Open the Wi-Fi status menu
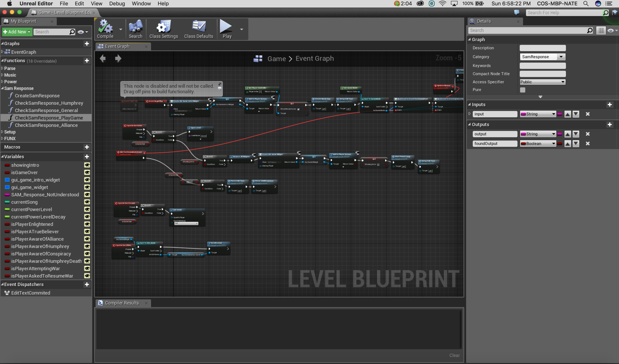 pyautogui.click(x=442, y=4)
